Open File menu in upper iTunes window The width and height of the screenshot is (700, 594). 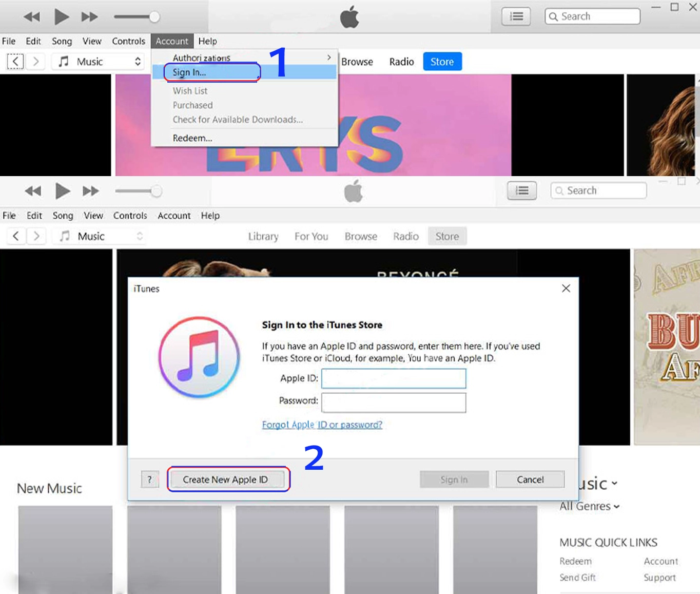[x=9, y=41]
